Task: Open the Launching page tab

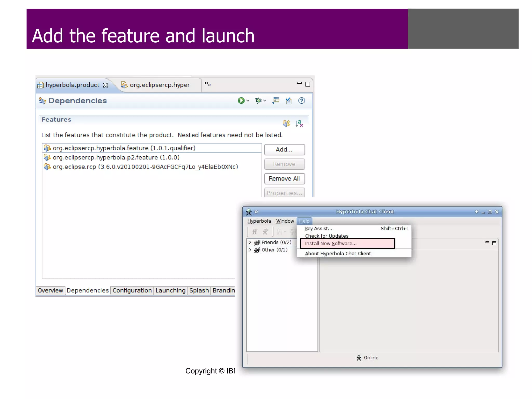Action: (171, 290)
